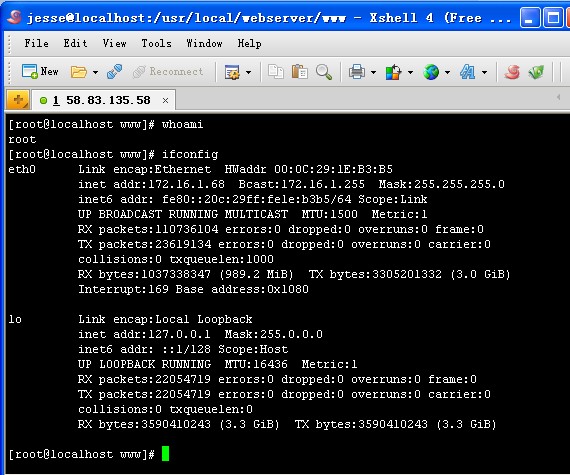Open the File menu
This screenshot has width=570, height=475.
click(x=36, y=43)
